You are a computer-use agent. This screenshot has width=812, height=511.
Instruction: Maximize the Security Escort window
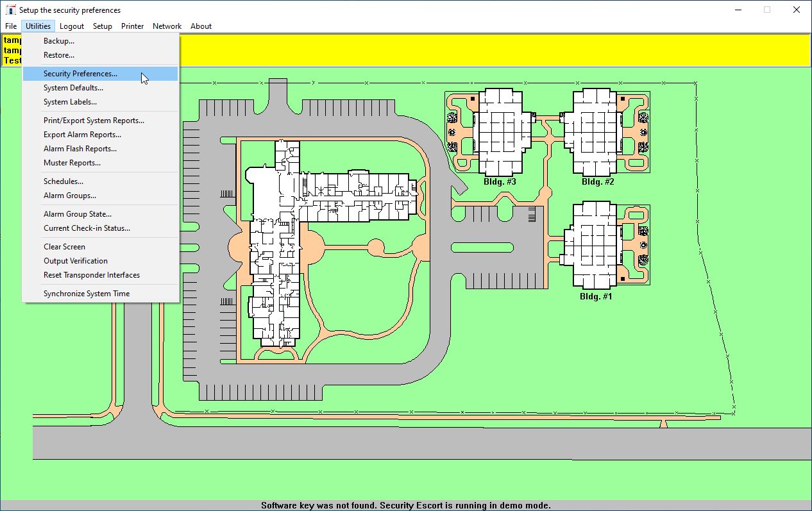pyautogui.click(x=767, y=10)
